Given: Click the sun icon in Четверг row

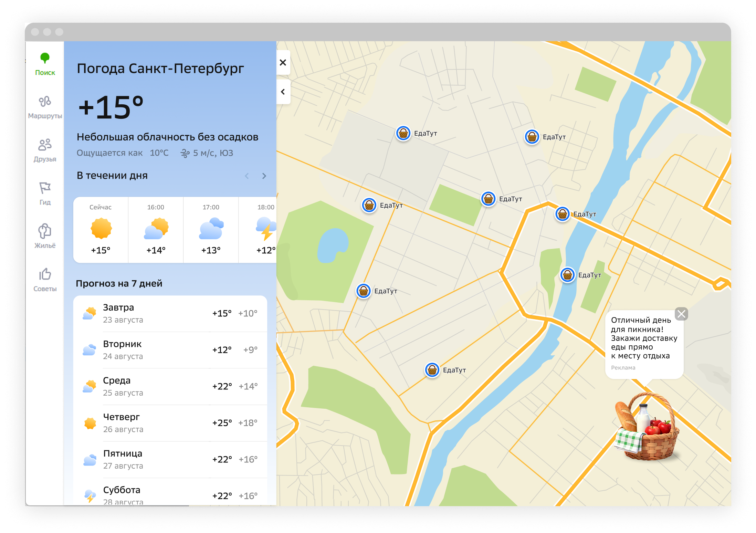Looking at the screenshot, I should coord(90,423).
